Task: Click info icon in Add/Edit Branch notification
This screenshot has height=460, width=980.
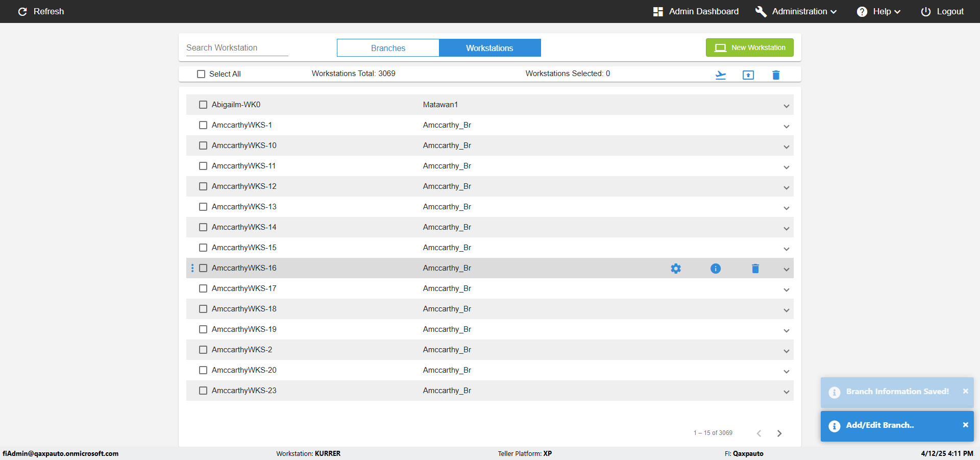Action: (x=835, y=426)
